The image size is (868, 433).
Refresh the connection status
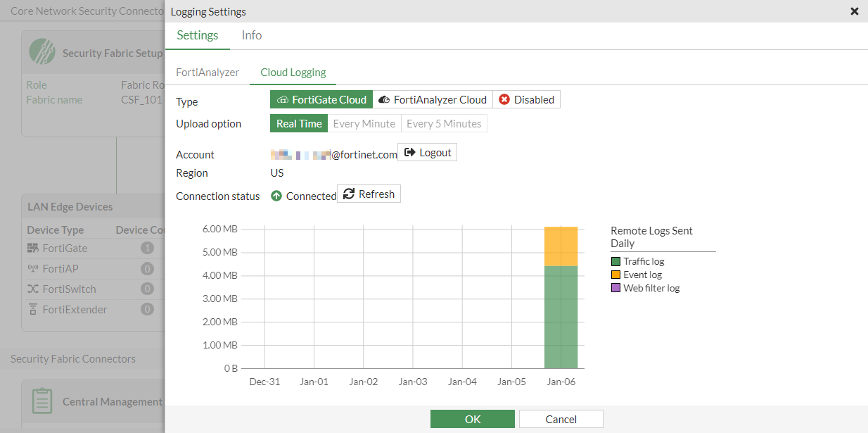pos(369,193)
